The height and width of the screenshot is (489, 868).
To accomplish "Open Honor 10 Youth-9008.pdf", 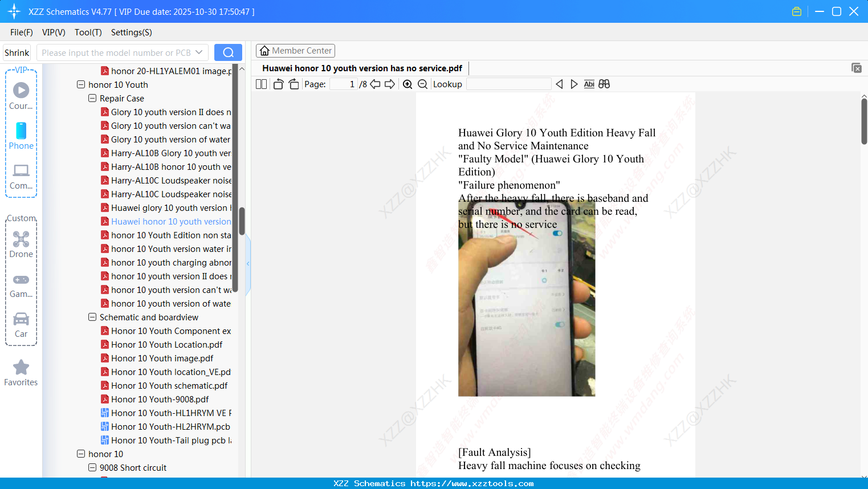I will coord(154,399).
